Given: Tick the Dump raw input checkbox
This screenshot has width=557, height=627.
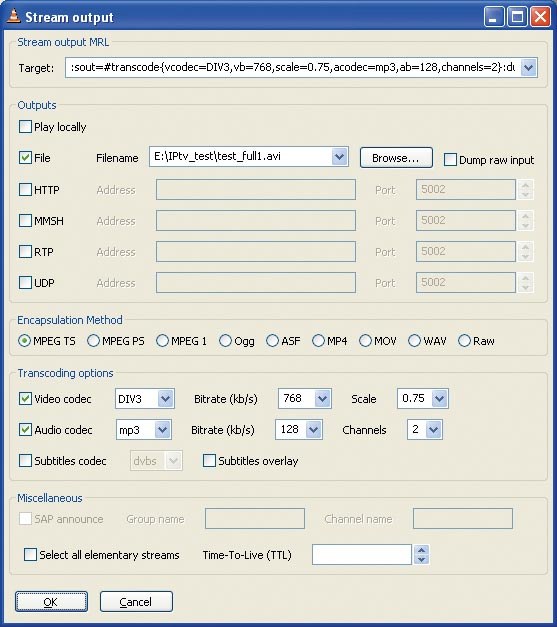Looking at the screenshot, I should point(450,160).
